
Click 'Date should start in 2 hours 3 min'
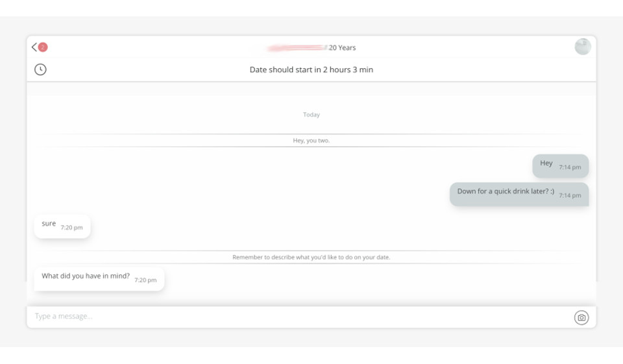pyautogui.click(x=311, y=69)
